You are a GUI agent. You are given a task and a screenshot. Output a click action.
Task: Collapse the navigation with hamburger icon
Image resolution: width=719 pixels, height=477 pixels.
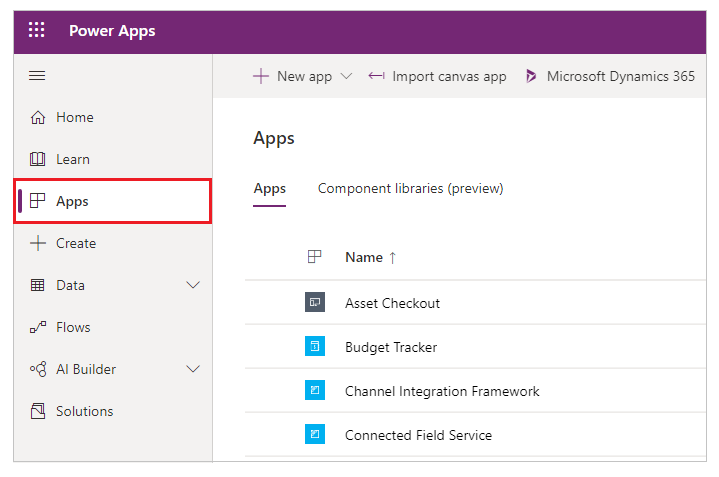pyautogui.click(x=37, y=76)
